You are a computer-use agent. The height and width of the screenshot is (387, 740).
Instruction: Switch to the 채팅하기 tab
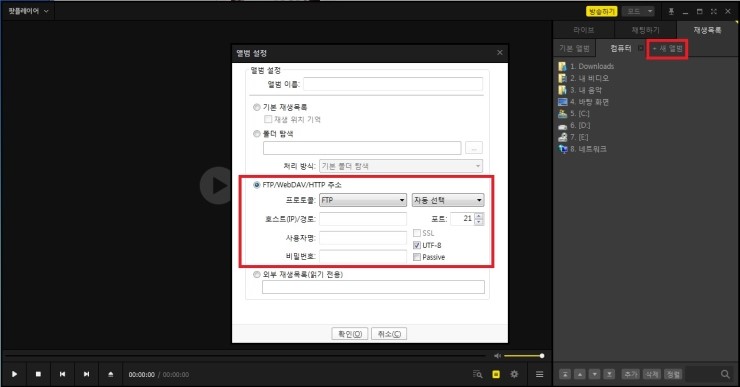[646, 30]
